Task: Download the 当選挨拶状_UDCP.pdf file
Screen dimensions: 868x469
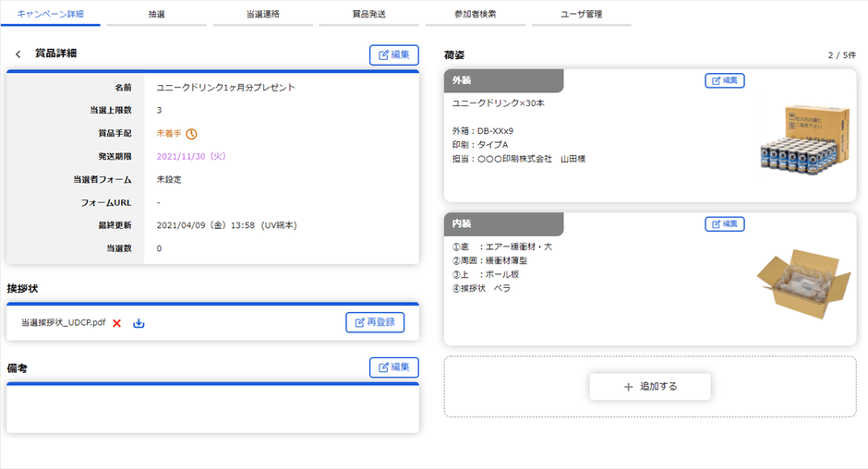Action: (139, 323)
